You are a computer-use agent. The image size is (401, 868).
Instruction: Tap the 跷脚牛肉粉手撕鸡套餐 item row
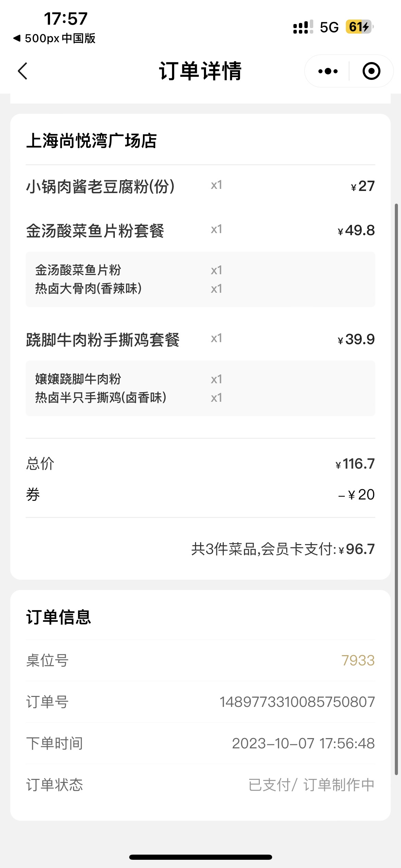200,339
